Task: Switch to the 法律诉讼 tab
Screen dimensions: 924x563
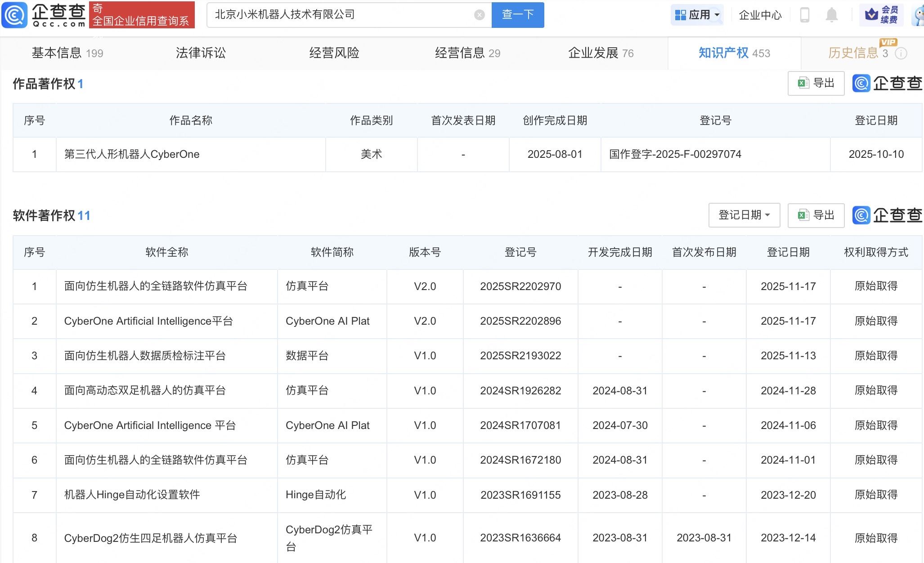Action: click(201, 53)
